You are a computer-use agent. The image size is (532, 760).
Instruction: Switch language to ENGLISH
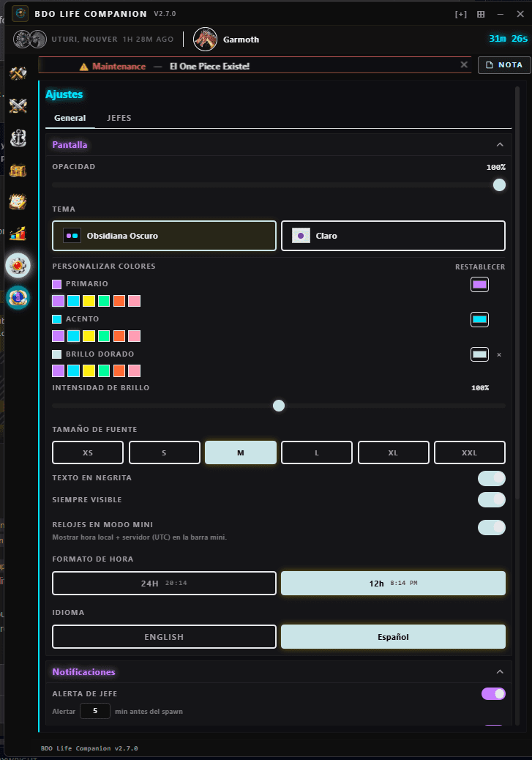pos(164,637)
